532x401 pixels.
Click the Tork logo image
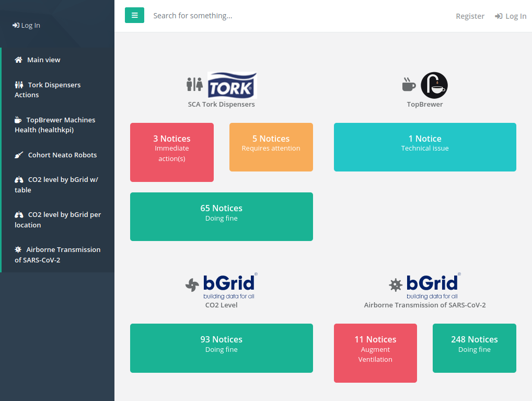[232, 85]
